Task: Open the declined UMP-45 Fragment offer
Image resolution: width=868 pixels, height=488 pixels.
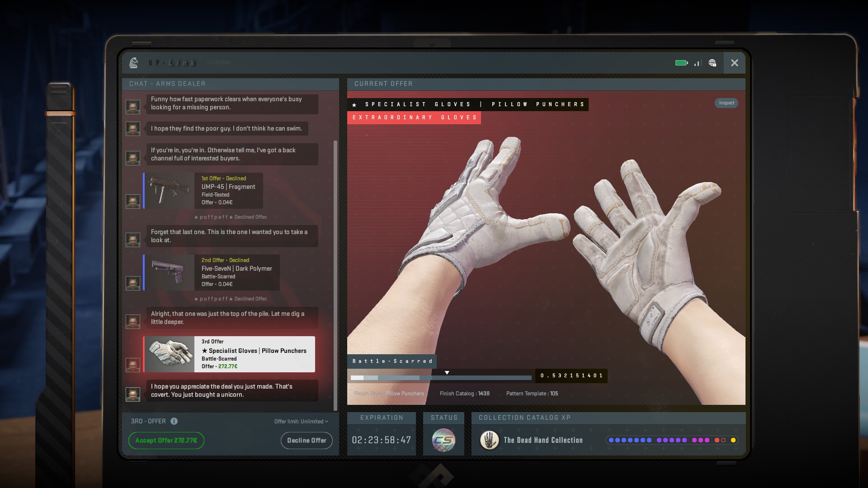Action: click(x=203, y=191)
